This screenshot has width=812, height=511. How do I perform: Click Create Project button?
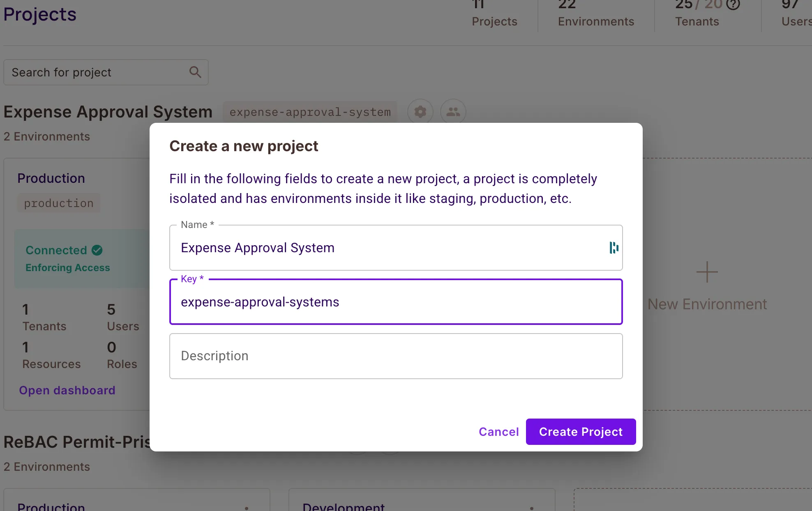point(581,432)
